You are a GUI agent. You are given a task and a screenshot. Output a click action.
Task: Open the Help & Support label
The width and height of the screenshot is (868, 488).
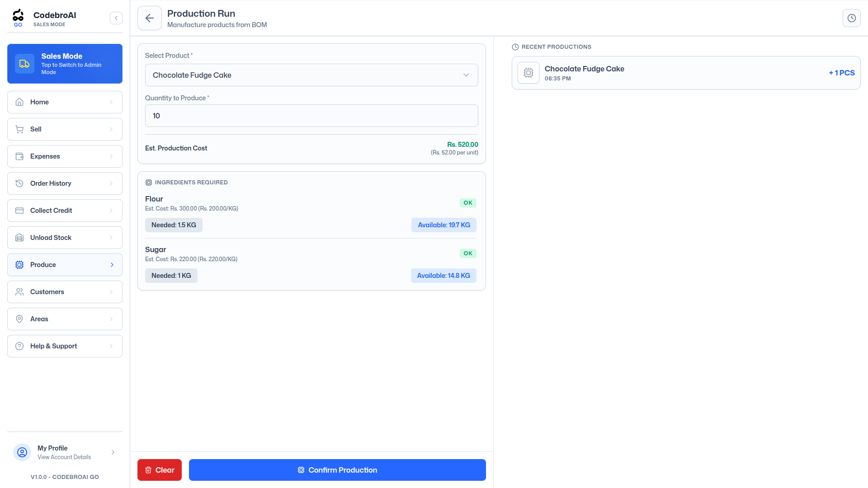(53, 346)
